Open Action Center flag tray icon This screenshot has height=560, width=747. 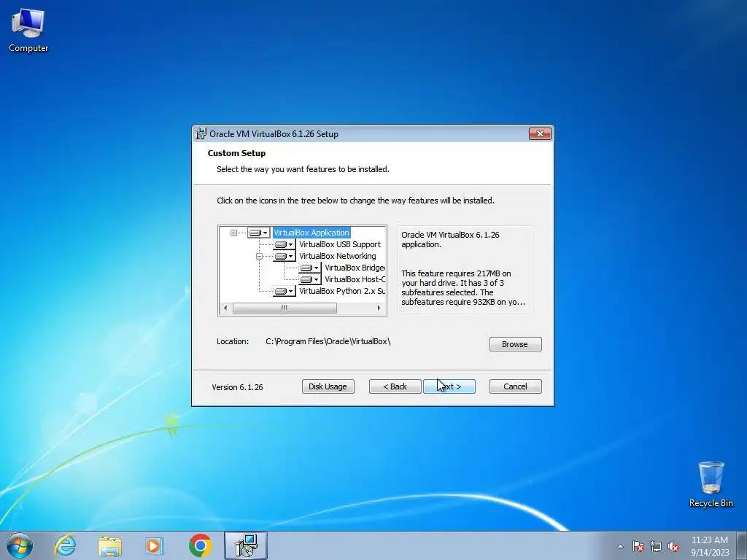(x=638, y=546)
